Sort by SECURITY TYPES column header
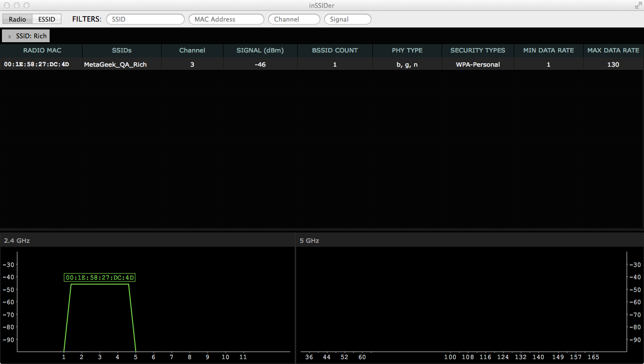644x364 pixels. [x=478, y=50]
